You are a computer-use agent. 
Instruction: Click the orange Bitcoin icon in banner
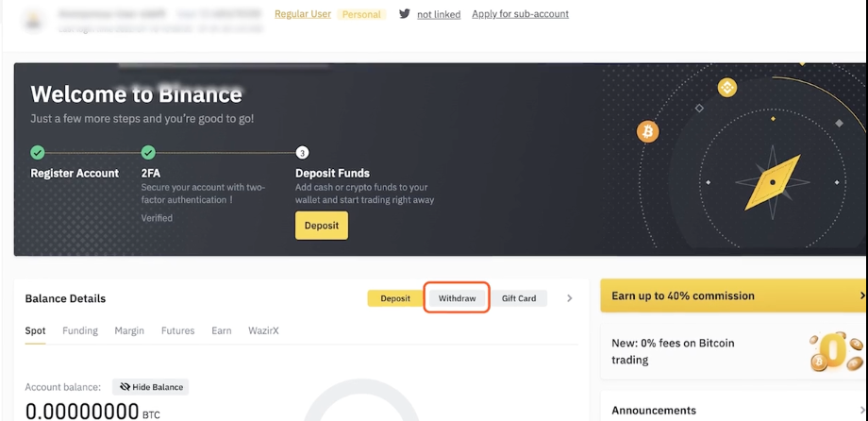[x=647, y=131]
